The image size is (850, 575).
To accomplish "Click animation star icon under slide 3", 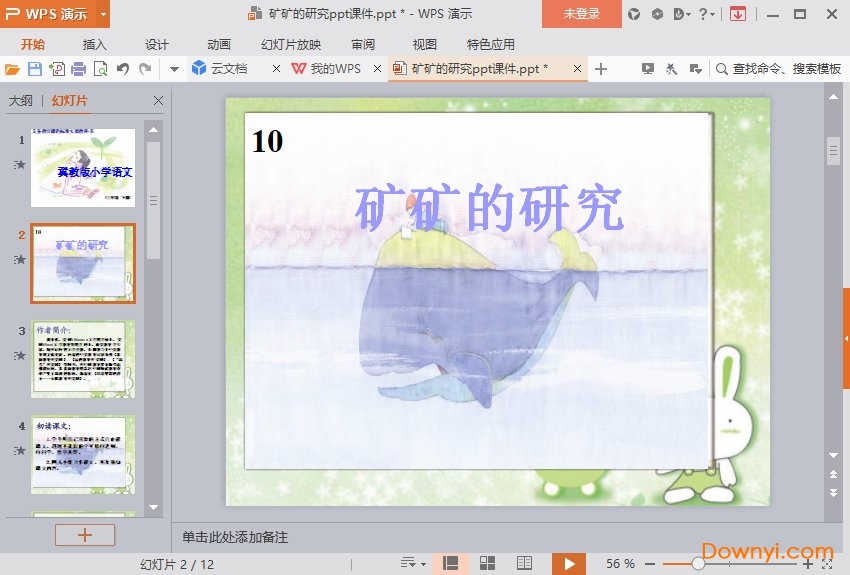I will coord(20,356).
